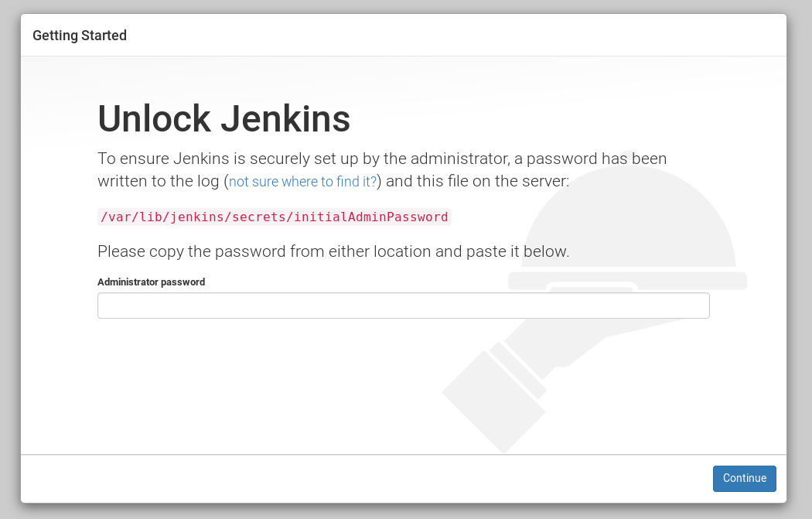The width and height of the screenshot is (812, 519).
Task: Click the Unlock Jenkins heading
Action: point(223,118)
